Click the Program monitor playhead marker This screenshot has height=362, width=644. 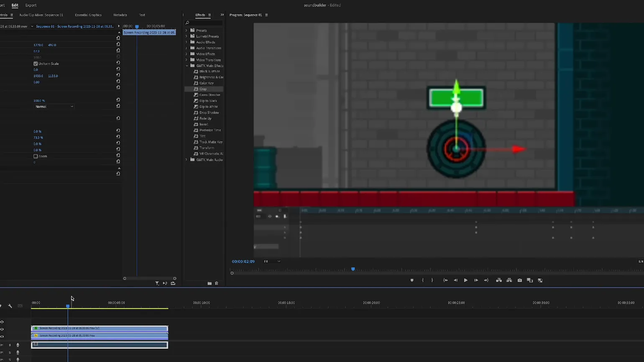coord(353,269)
